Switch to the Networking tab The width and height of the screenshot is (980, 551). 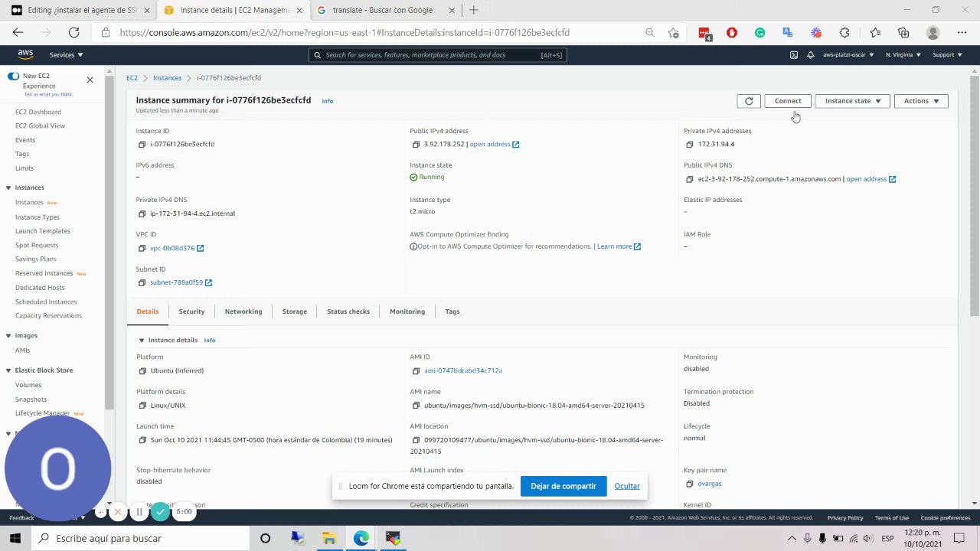click(x=243, y=311)
